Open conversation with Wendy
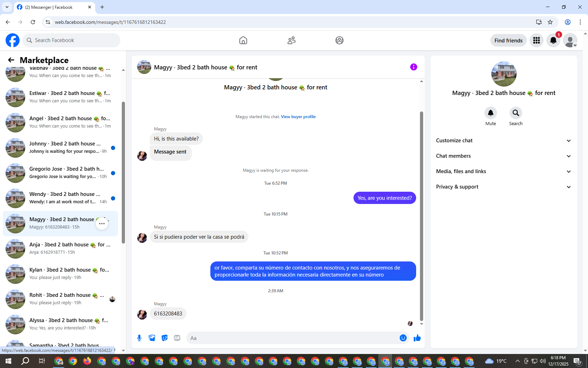 point(60,198)
